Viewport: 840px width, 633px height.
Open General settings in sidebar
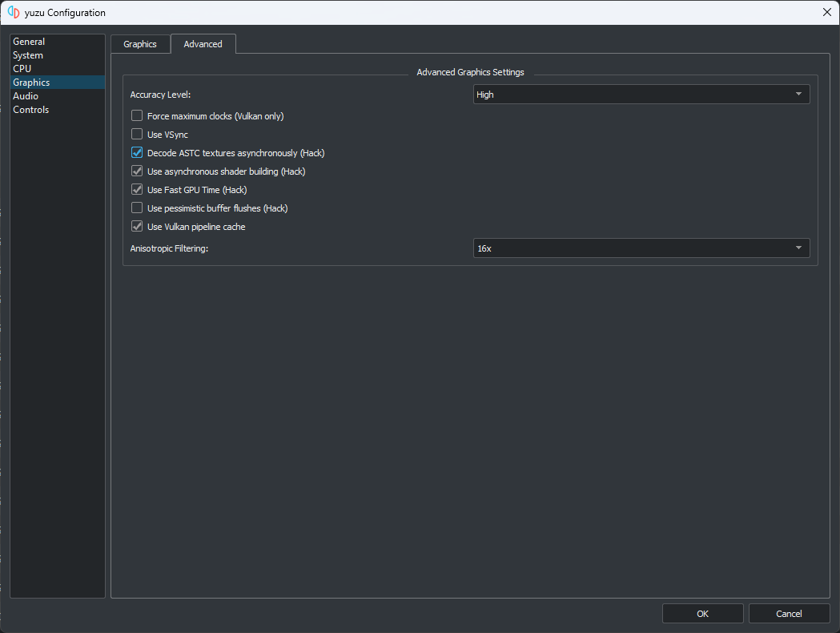(58, 42)
